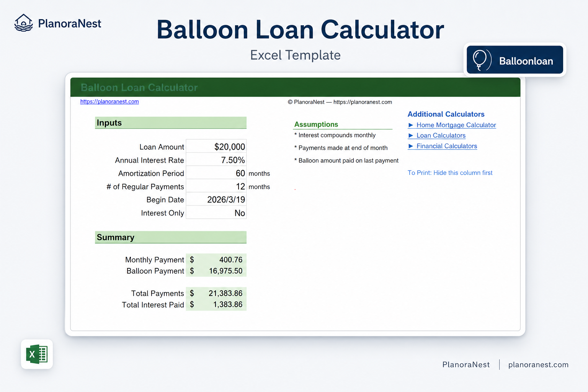The image size is (588, 392).
Task: Click the copyright PlanoraNest notice text
Action: click(340, 102)
